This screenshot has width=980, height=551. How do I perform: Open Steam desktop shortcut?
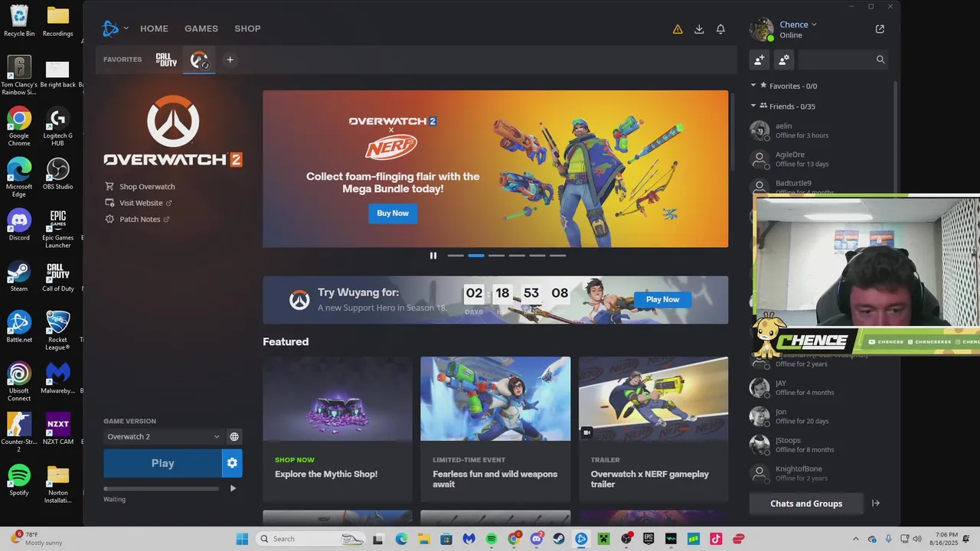pos(19,276)
